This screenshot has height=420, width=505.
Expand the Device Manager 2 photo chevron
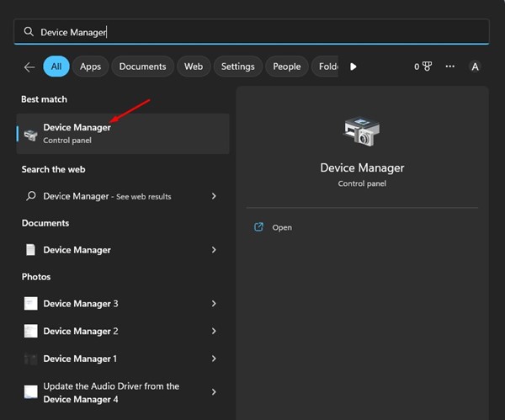coord(214,332)
